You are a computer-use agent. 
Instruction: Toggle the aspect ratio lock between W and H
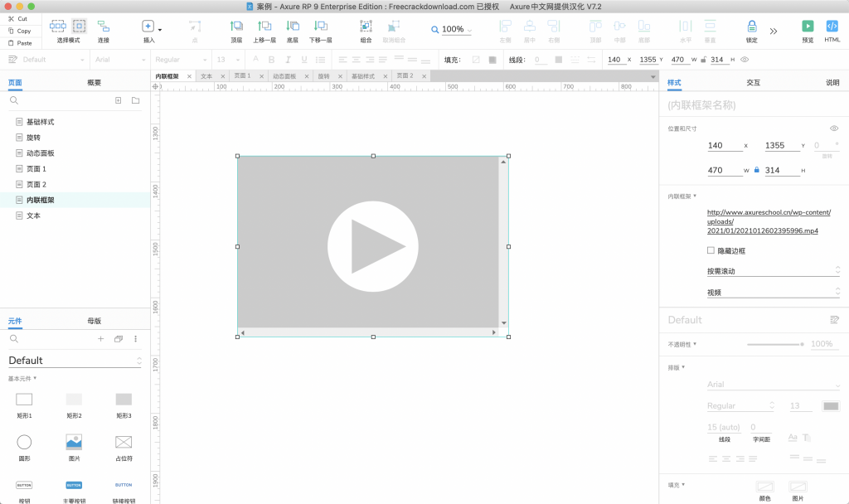756,170
